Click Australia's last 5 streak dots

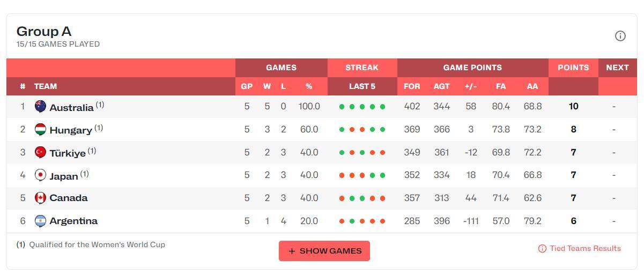pyautogui.click(x=362, y=107)
